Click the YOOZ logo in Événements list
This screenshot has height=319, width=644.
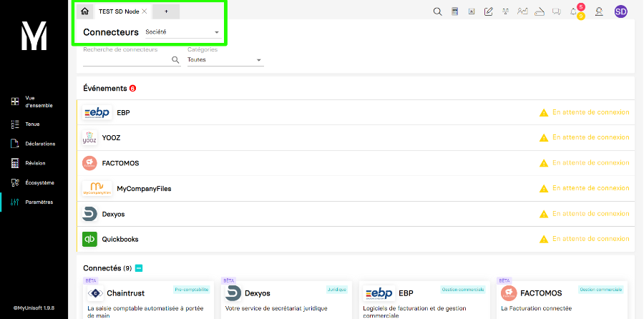pos(89,138)
